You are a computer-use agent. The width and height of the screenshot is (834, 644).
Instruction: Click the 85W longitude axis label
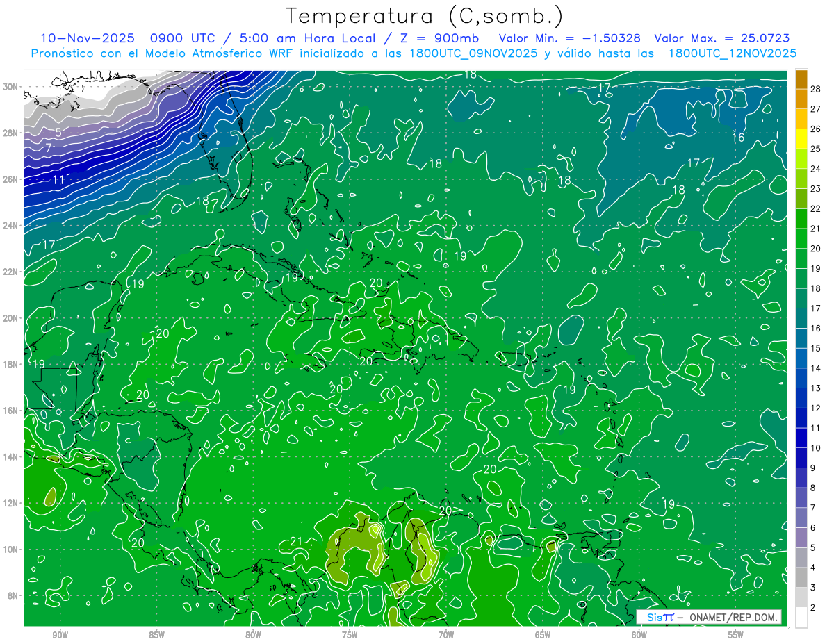point(156,635)
